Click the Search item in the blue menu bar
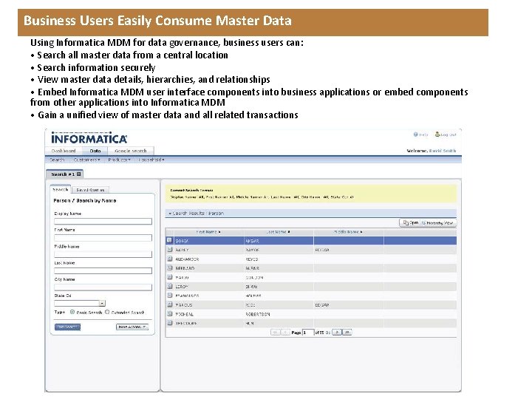 (x=57, y=160)
